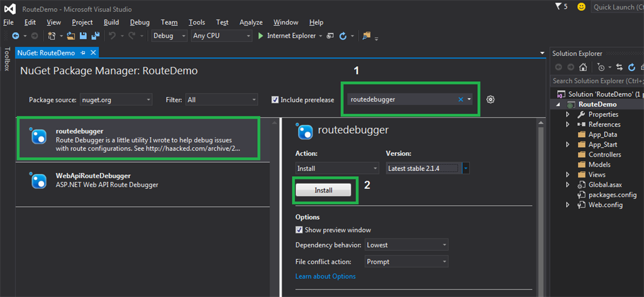Open the Package source dropdown
This screenshot has width=644, height=297.
pos(116,99)
